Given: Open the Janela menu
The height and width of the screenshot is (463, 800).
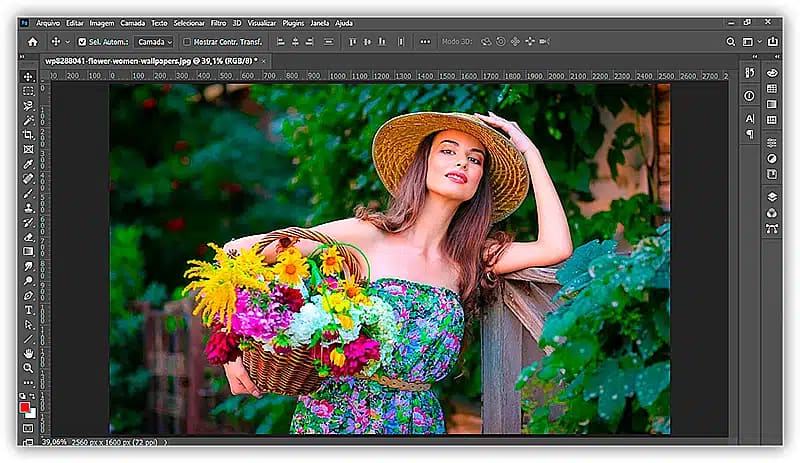Looking at the screenshot, I should click(320, 23).
